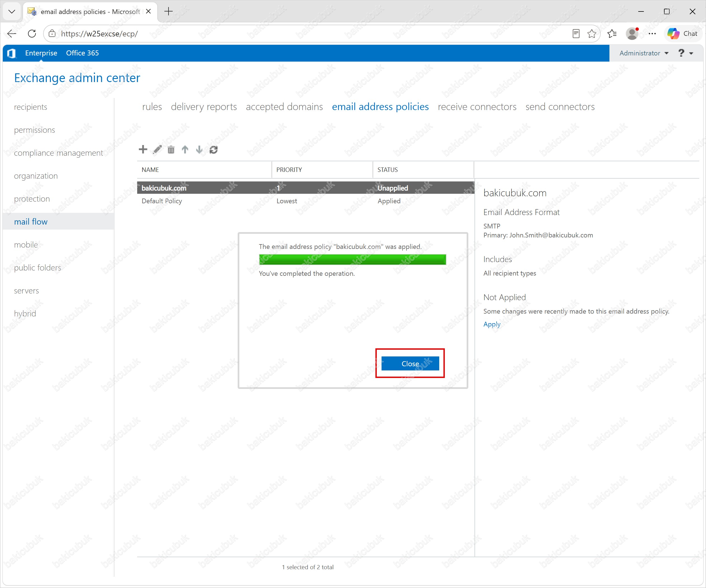Click Applied status of Default Policy
The image size is (706, 588).
[x=389, y=201]
